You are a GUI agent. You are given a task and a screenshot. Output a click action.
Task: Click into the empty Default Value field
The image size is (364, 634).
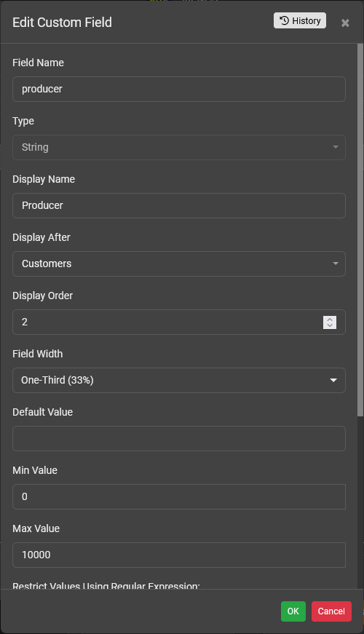tap(179, 438)
